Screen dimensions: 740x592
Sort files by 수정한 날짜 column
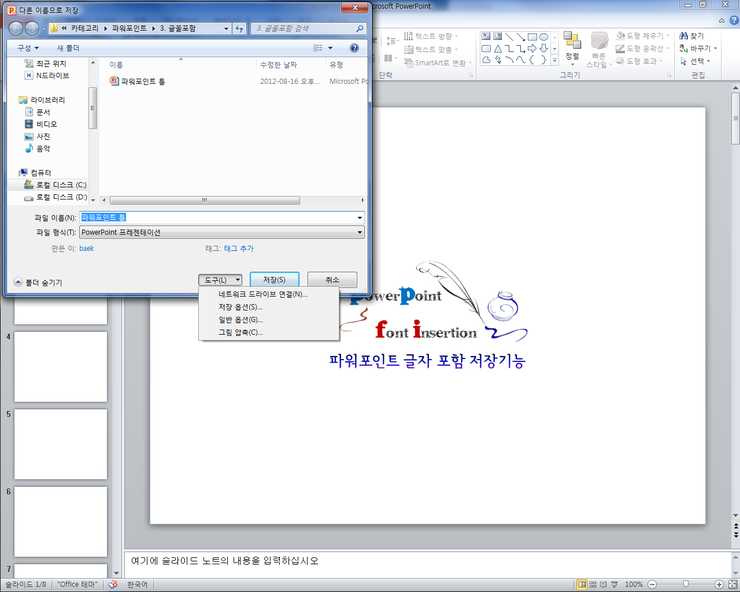279,65
